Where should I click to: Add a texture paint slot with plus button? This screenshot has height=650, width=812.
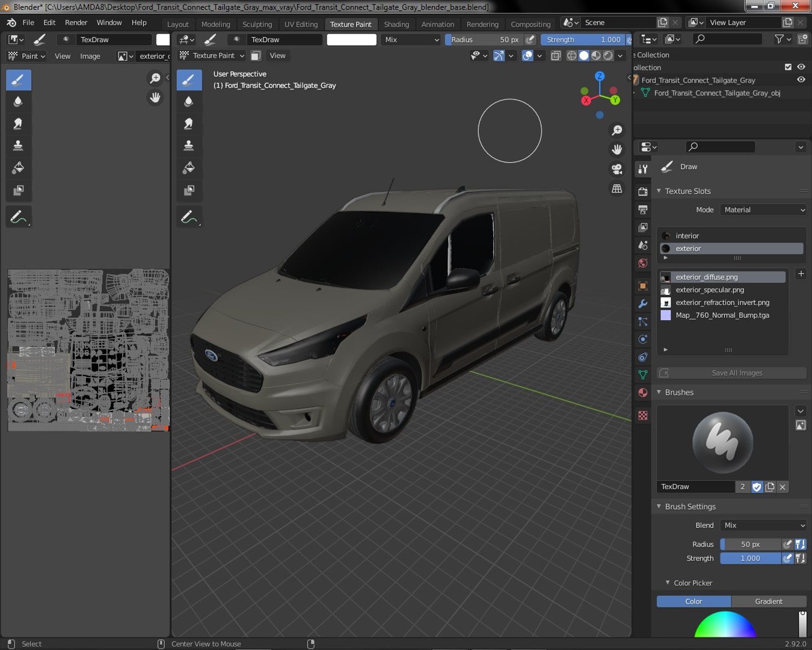point(801,274)
